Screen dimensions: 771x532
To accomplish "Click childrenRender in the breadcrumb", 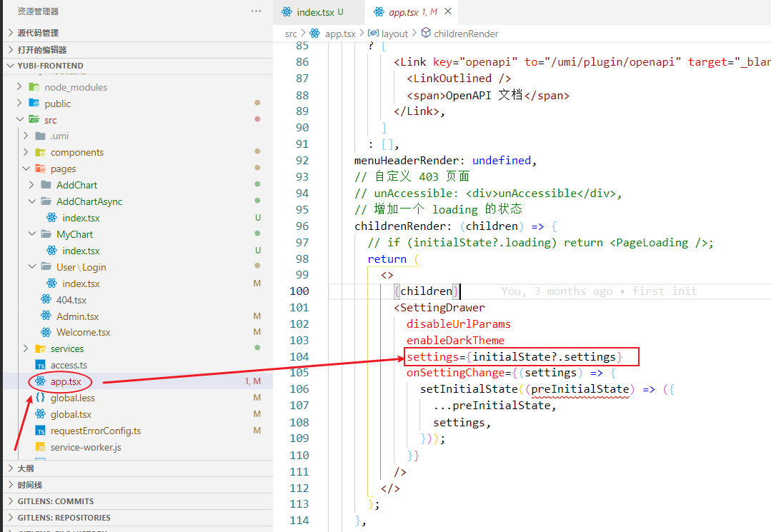I will (466, 34).
